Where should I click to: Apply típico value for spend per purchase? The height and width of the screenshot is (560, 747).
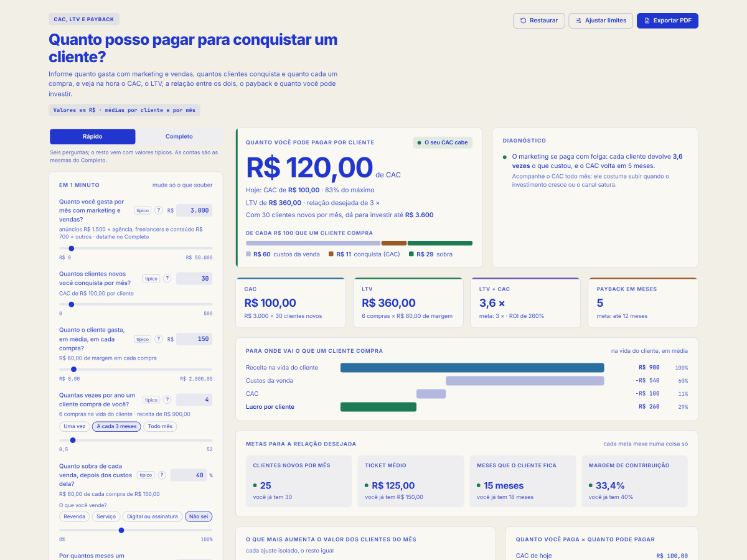click(143, 339)
